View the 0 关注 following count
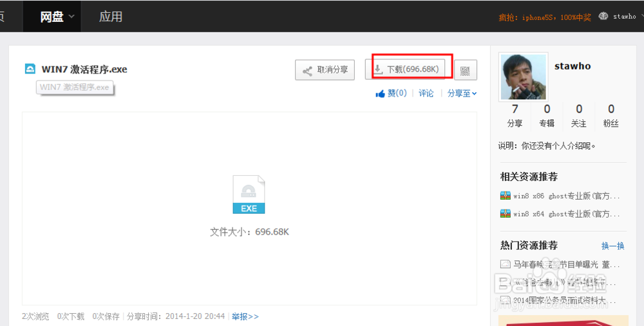This screenshot has width=644, height=326. 579,115
